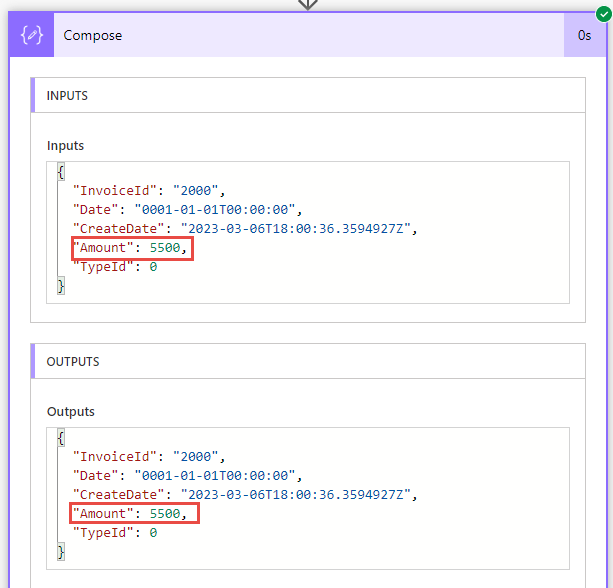The width and height of the screenshot is (613, 588).
Task: Click the InvoiceId line in Inputs JSON
Action: pos(149,191)
